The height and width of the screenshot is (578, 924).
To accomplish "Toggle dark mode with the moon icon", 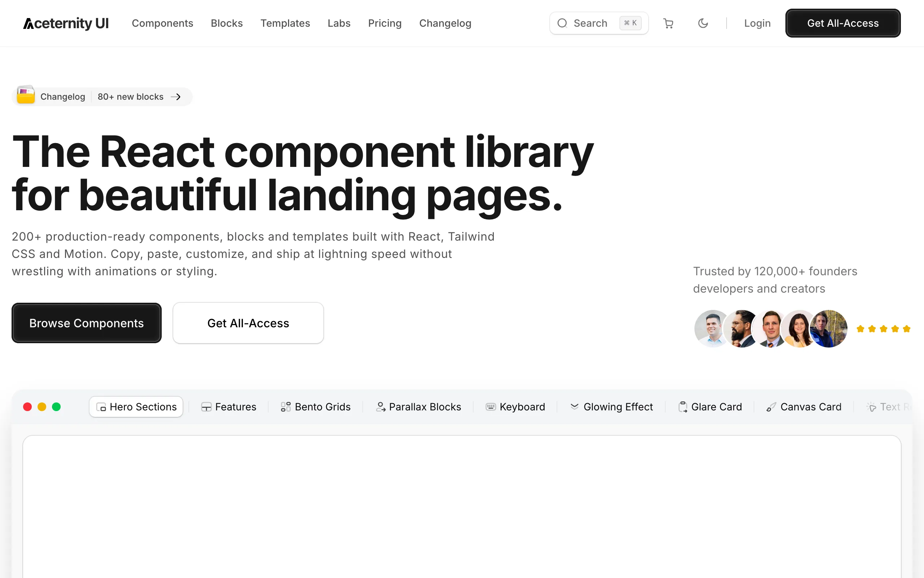I will point(703,23).
